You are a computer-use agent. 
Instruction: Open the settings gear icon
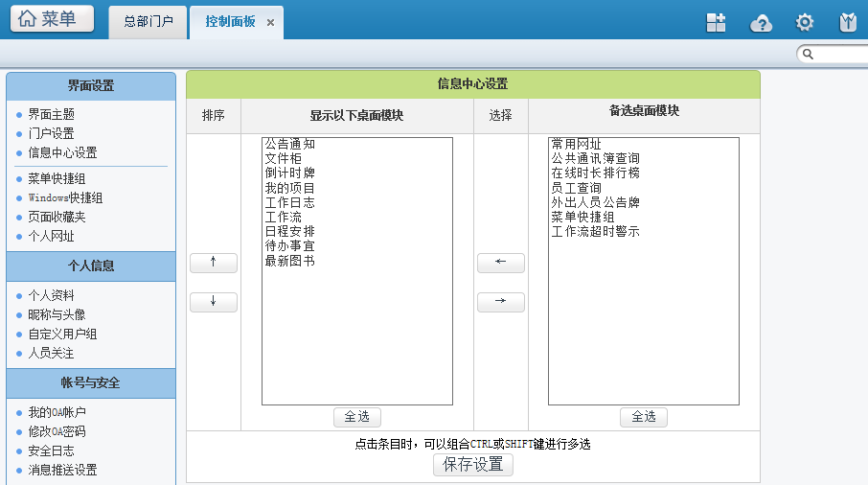pyautogui.click(x=805, y=23)
